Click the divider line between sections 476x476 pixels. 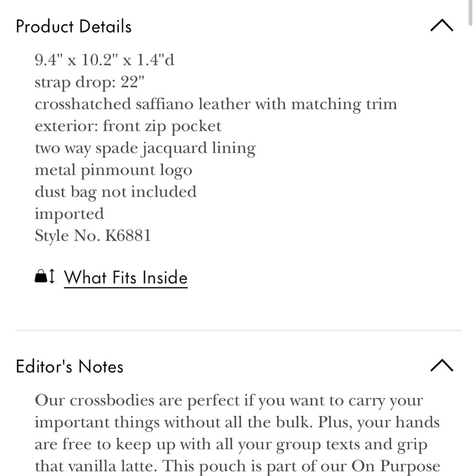coord(238,330)
